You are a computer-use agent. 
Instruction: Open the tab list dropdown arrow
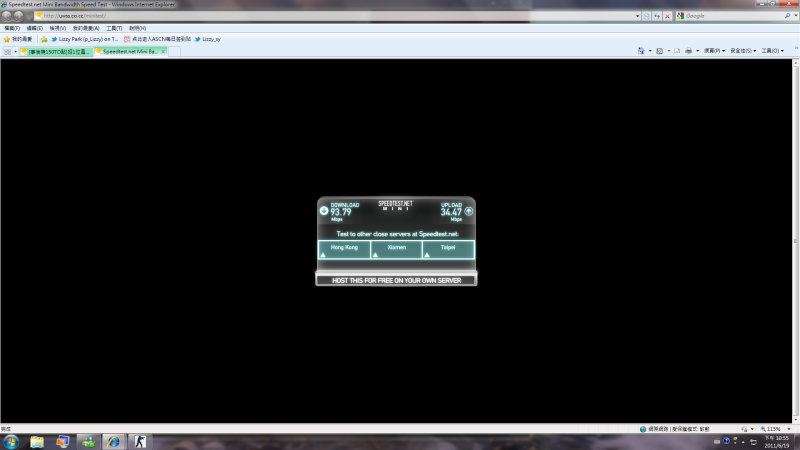coord(16,52)
